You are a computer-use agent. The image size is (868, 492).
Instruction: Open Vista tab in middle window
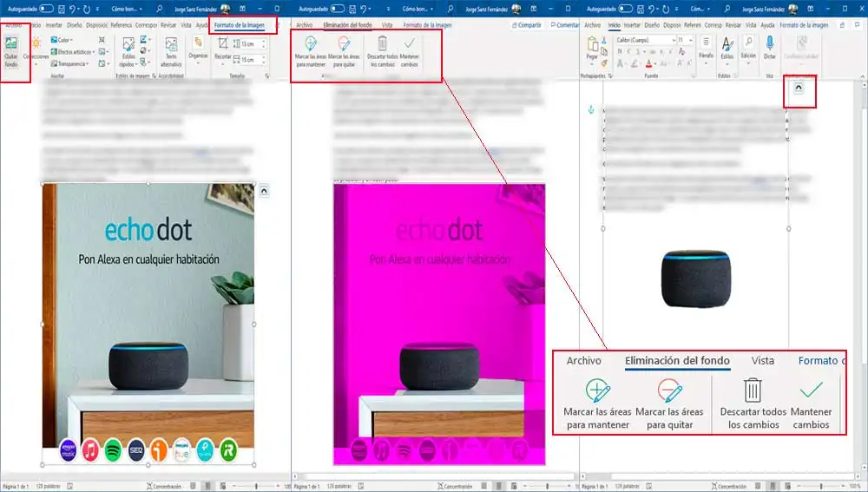click(387, 25)
